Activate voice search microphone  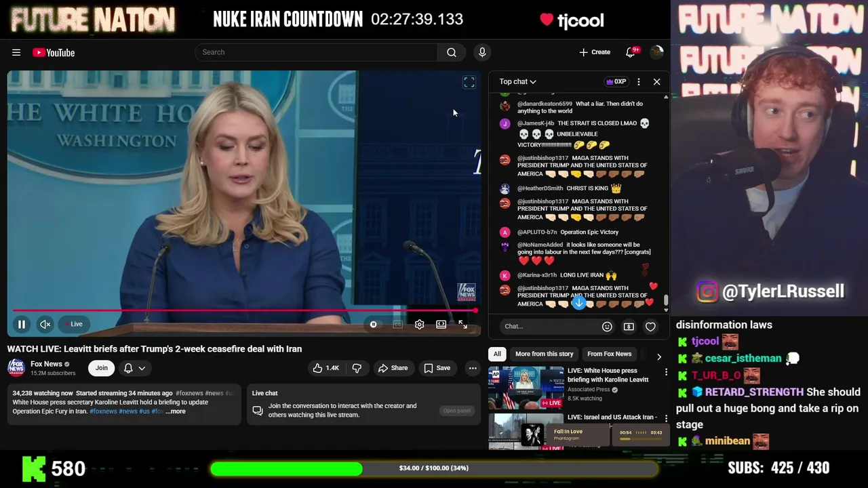click(482, 52)
